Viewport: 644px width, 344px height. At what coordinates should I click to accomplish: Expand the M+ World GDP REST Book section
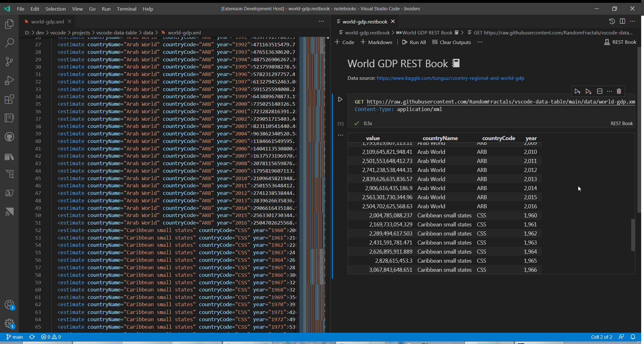[426, 33]
